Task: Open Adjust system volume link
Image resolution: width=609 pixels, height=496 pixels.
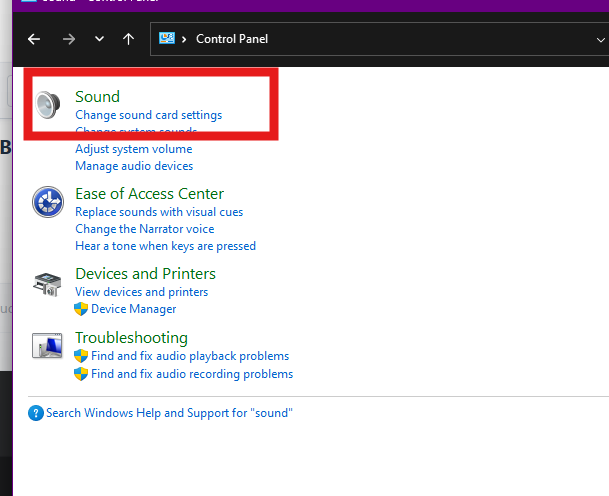Action: tap(134, 149)
